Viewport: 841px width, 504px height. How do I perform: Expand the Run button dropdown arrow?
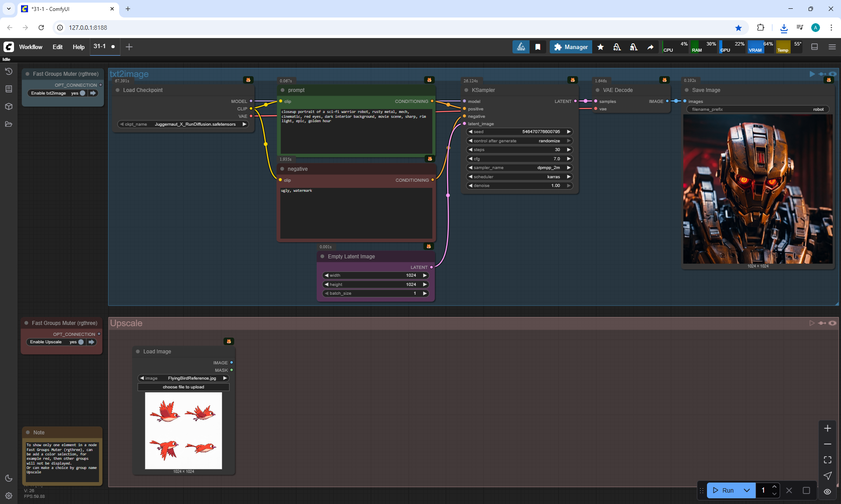pos(747,490)
